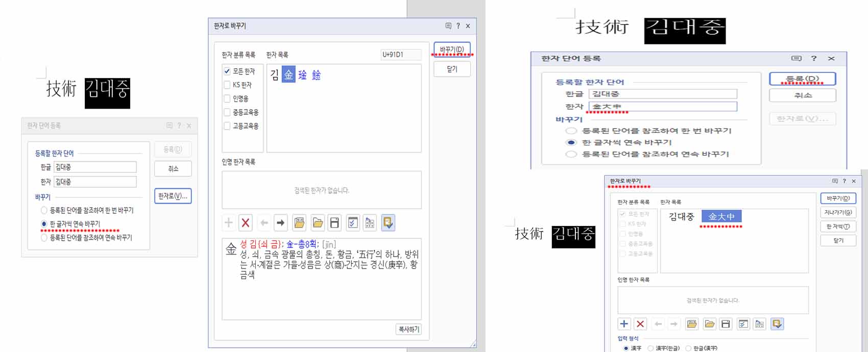Uncheck the 모든 한자 checkbox in dialog with 복사하기
The width and height of the screenshot is (868, 352).
click(x=227, y=71)
